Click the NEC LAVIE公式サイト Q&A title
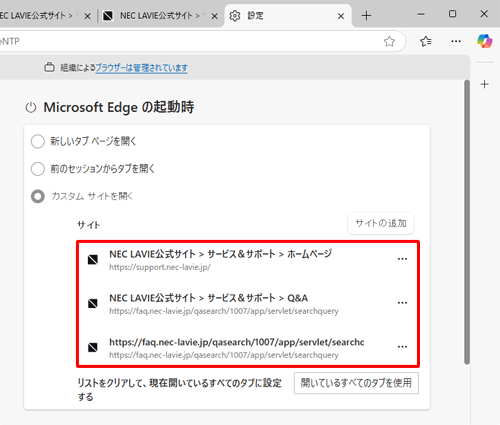This screenshot has height=425, width=500. [x=209, y=298]
